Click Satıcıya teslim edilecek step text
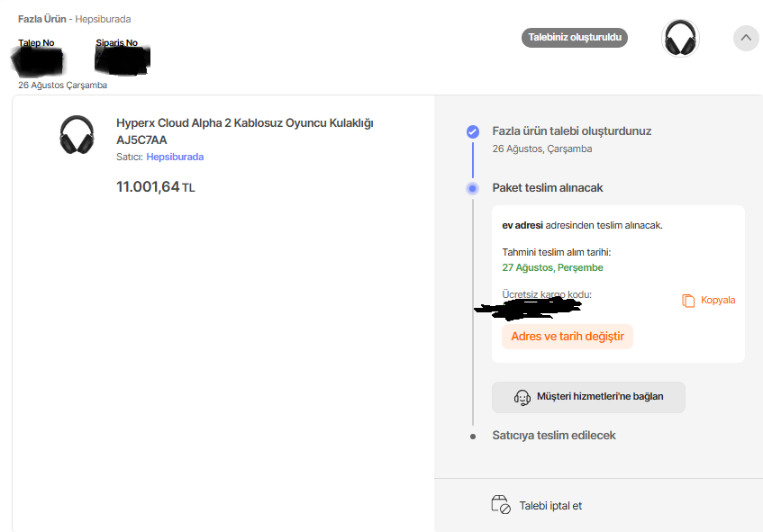 (554, 435)
